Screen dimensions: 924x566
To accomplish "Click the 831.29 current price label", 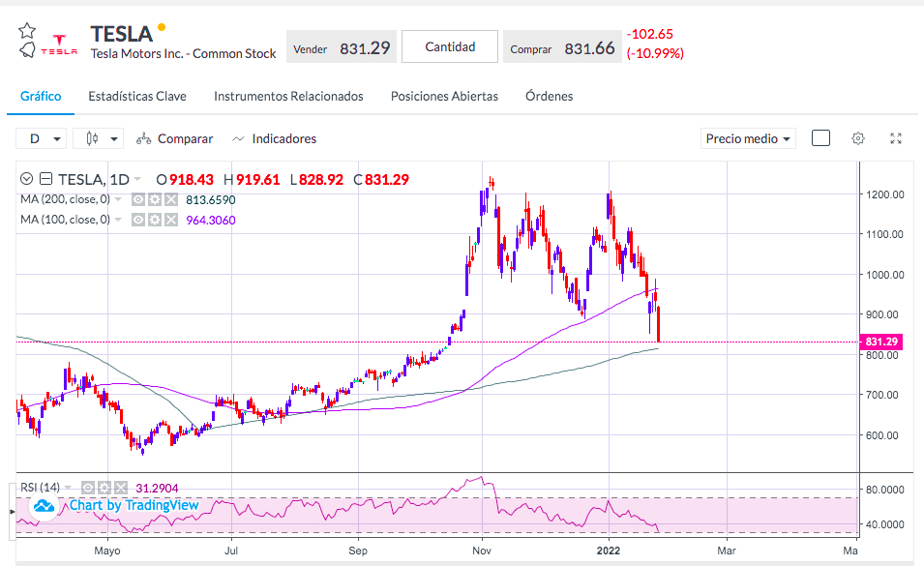I will (881, 342).
